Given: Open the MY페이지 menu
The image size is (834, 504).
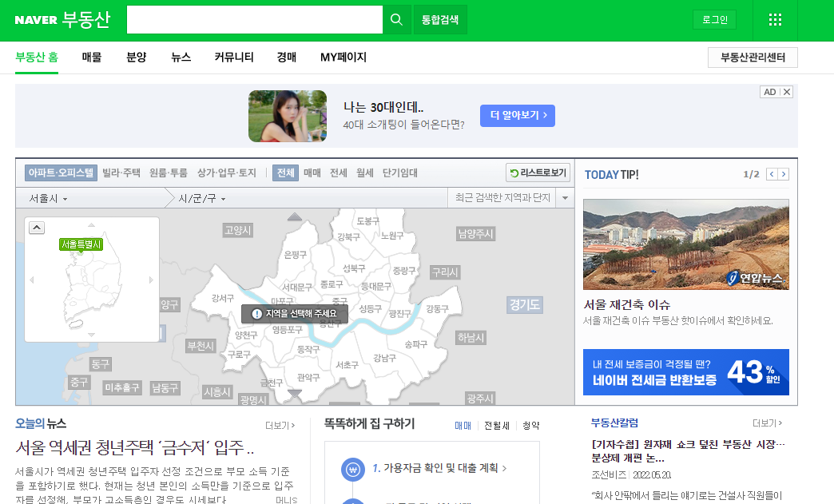Looking at the screenshot, I should 343,58.
